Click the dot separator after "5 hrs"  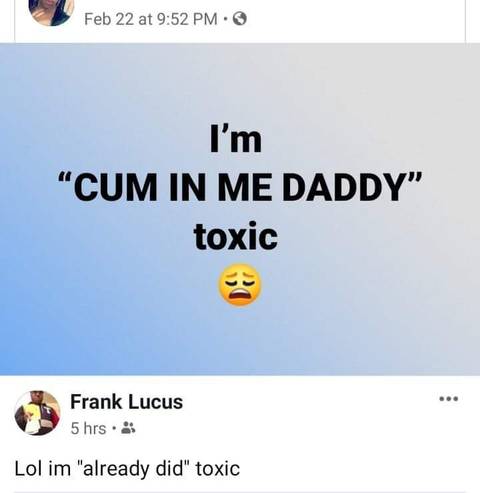point(114,428)
